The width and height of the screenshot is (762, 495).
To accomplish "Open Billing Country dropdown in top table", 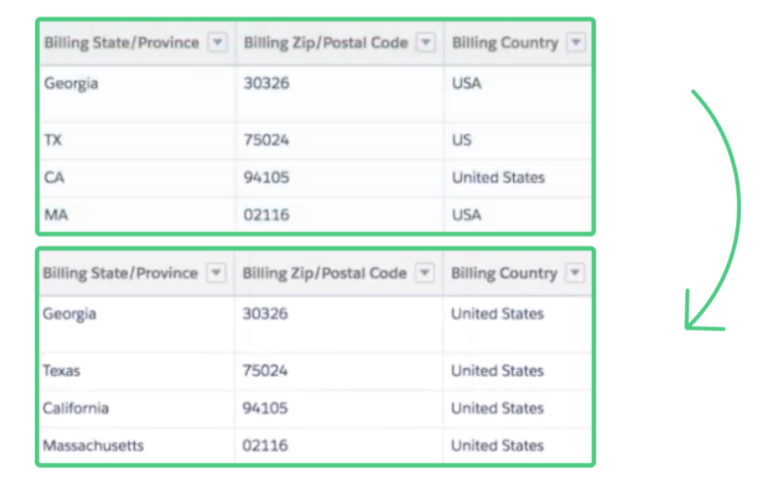I will coord(576,42).
